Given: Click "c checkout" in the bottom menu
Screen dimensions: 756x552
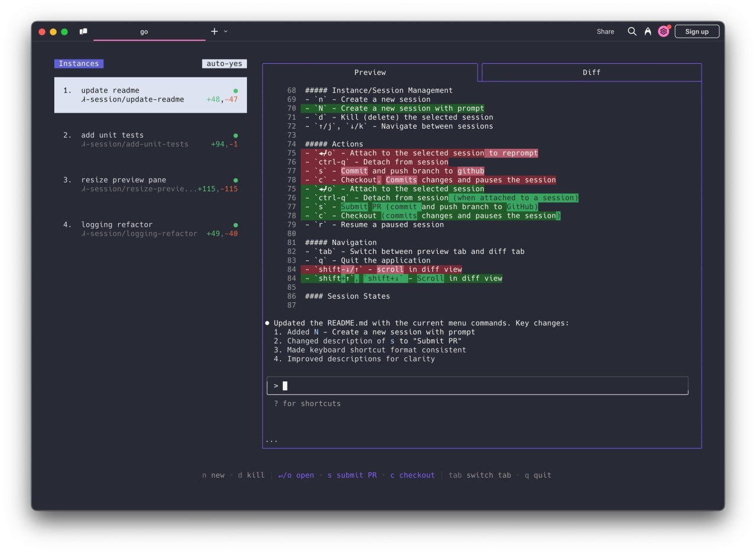Looking at the screenshot, I should [412, 475].
